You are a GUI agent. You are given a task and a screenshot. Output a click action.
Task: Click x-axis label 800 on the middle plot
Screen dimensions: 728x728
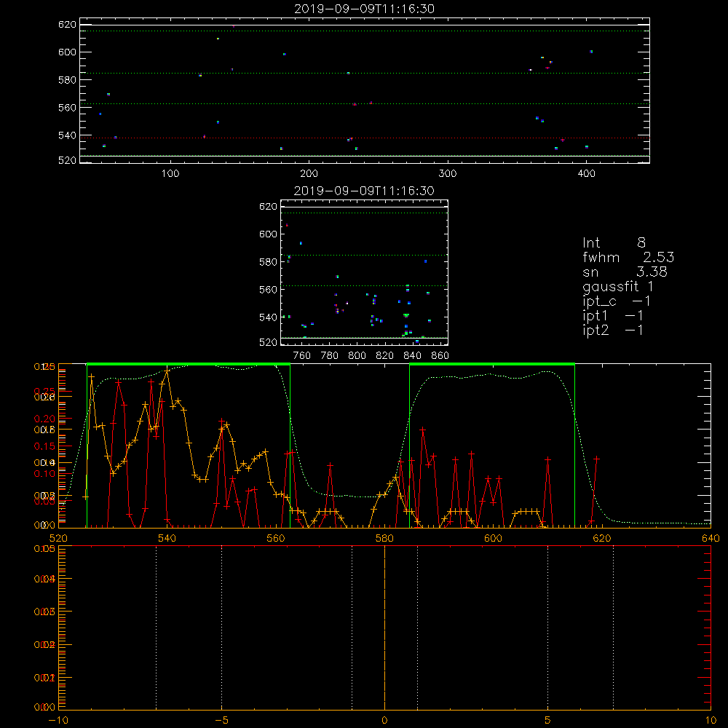pyautogui.click(x=357, y=356)
